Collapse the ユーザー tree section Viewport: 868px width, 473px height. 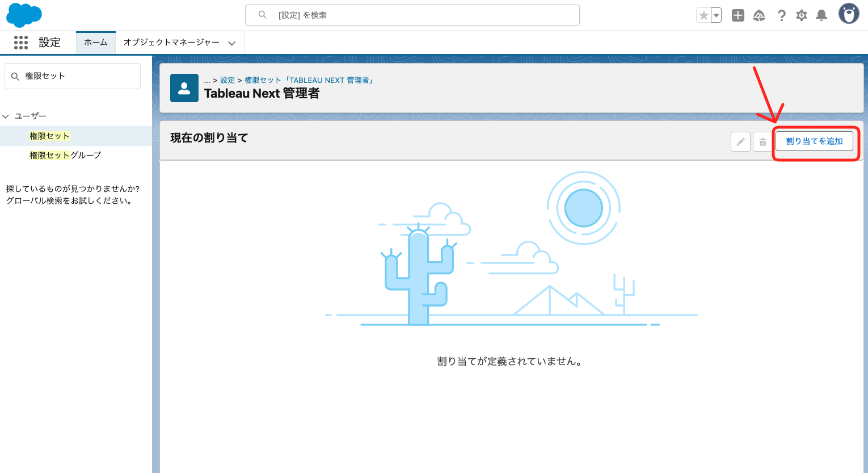click(x=6, y=116)
